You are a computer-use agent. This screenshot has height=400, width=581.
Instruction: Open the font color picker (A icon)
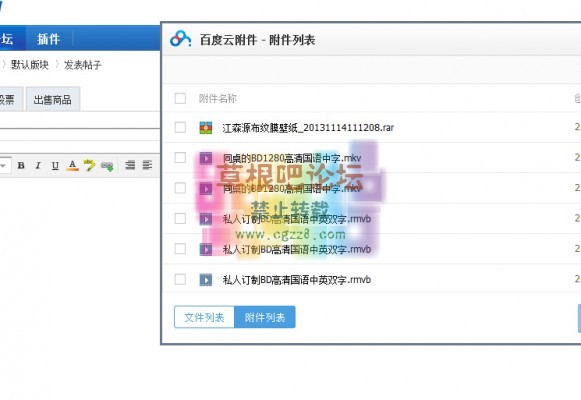[x=72, y=166]
